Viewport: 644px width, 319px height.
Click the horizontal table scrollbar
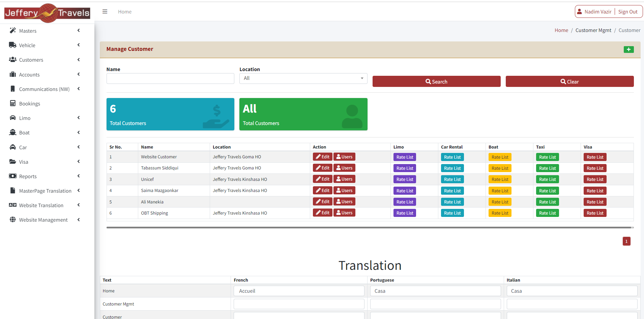pos(369,227)
